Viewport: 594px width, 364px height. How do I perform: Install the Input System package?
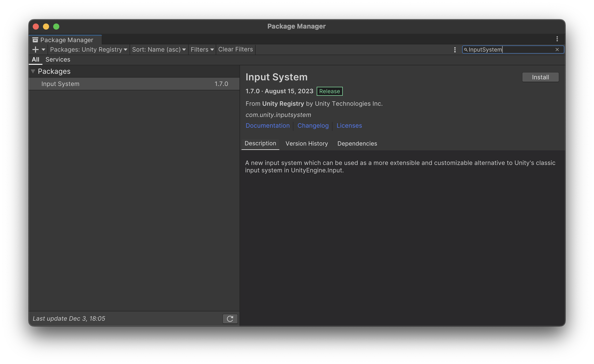(540, 77)
